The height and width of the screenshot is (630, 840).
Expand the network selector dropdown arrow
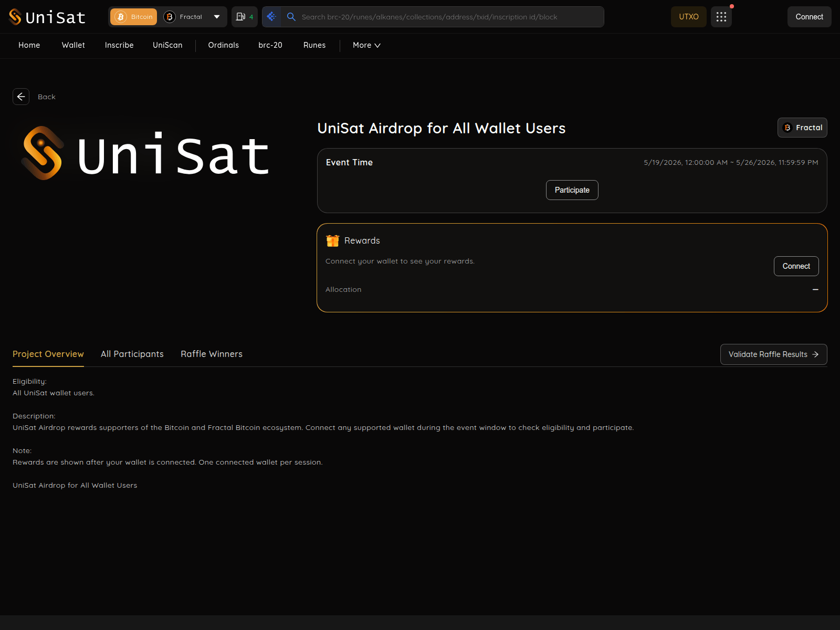click(x=217, y=17)
